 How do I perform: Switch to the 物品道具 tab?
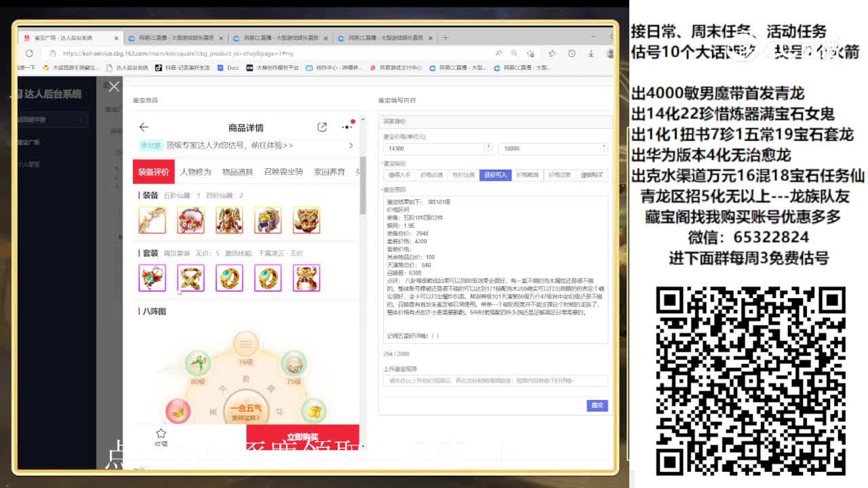(x=237, y=171)
